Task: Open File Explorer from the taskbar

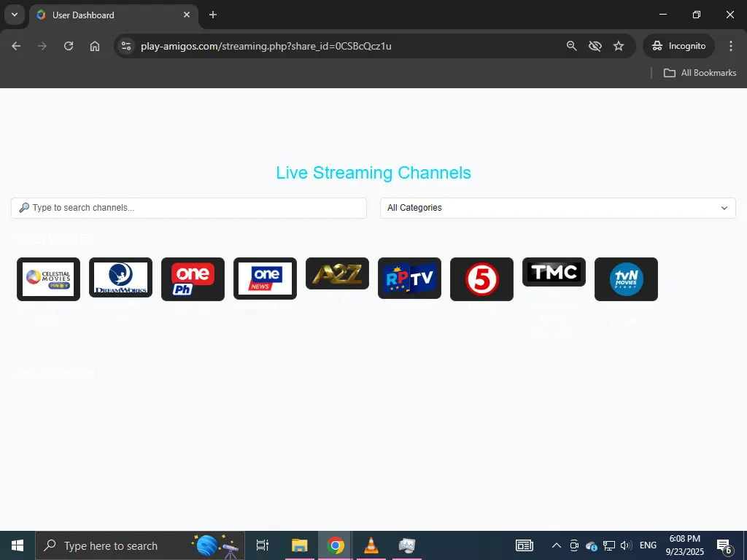Action: tap(300, 545)
